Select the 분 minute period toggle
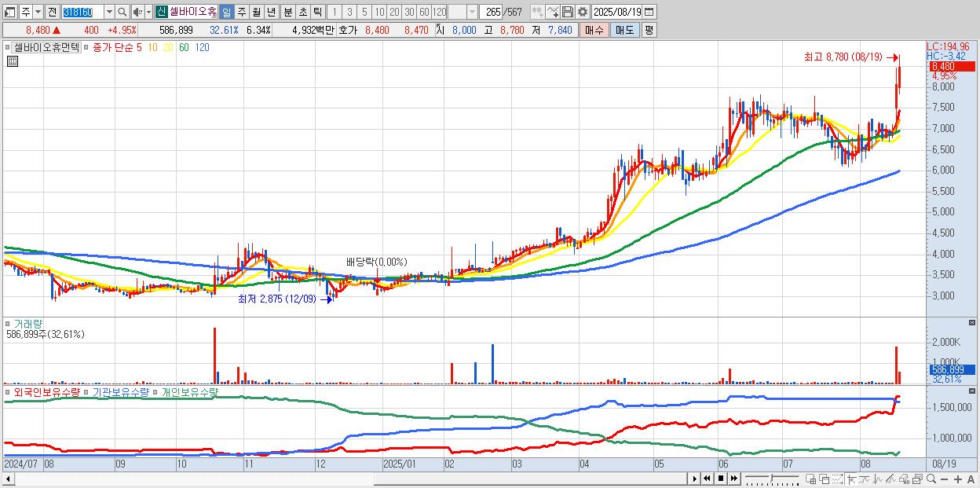The image size is (980, 488). 287,12
